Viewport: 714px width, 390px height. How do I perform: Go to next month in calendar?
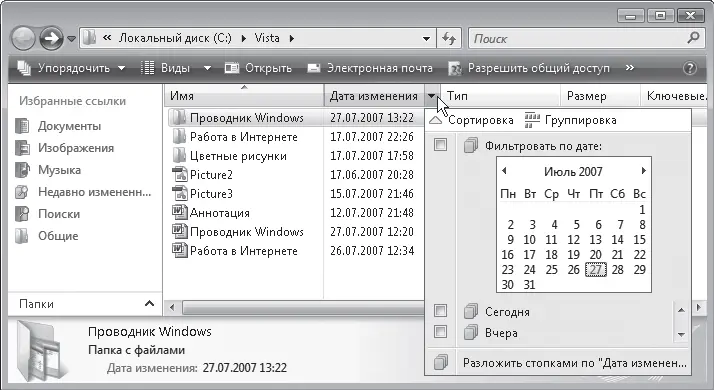point(643,171)
